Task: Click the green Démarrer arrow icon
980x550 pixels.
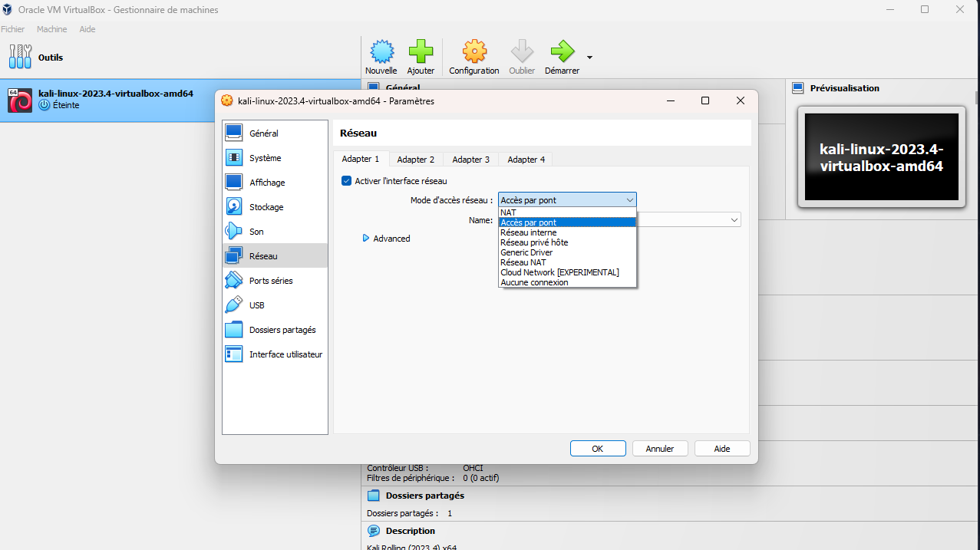Action: (x=562, y=52)
